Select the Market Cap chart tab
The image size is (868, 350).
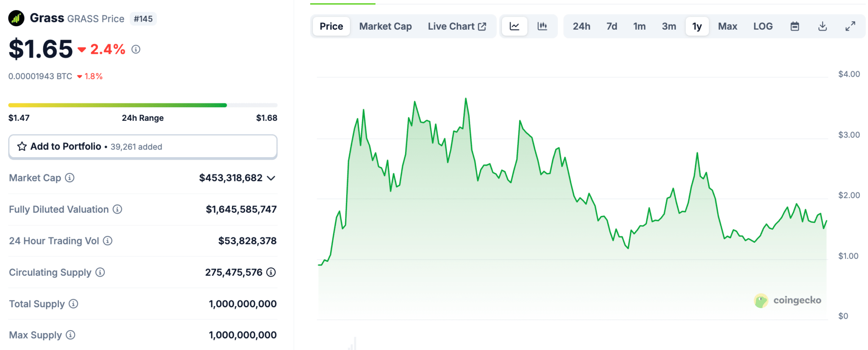(385, 26)
